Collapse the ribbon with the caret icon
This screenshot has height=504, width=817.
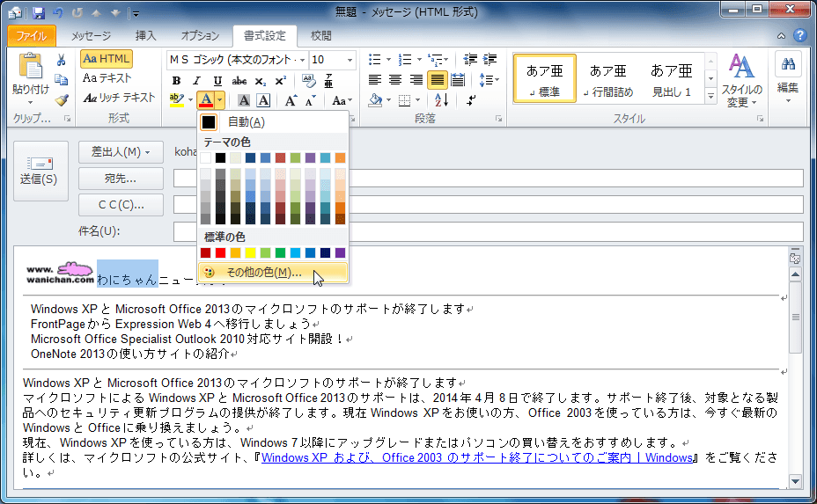781,36
